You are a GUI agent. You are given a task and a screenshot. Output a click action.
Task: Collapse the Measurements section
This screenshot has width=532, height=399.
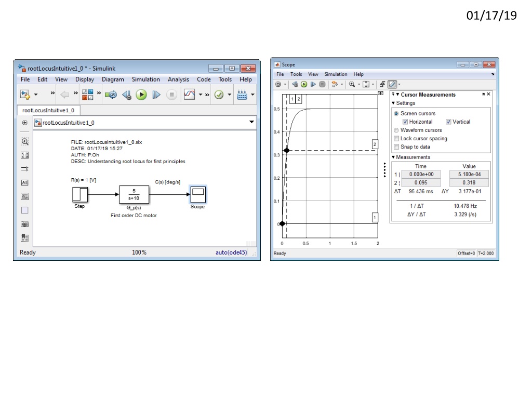[393, 157]
